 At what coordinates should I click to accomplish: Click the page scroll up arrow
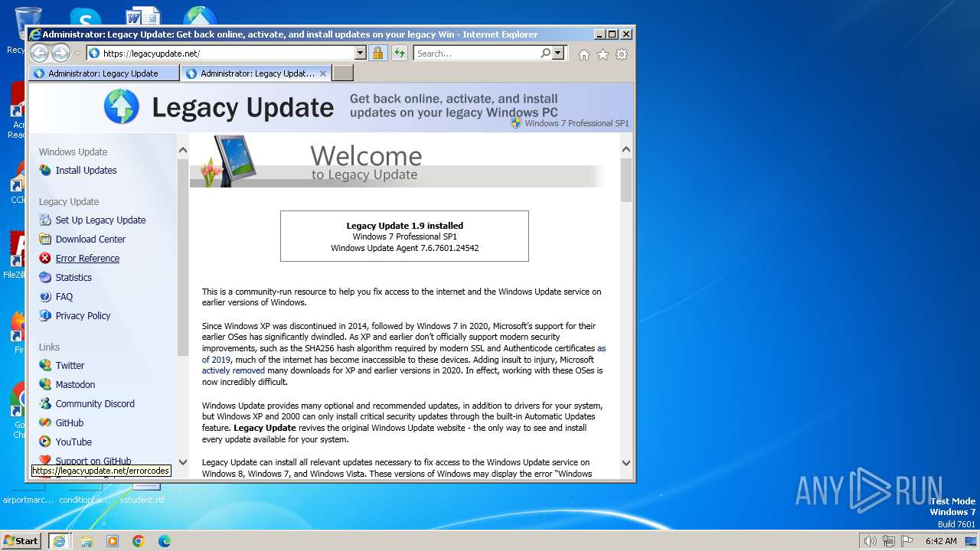pyautogui.click(x=626, y=149)
